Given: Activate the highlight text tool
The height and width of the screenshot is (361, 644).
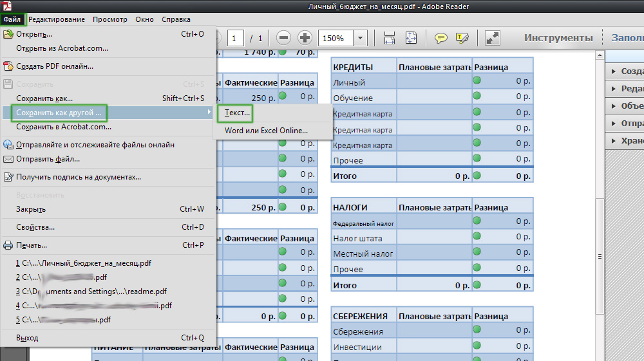Looking at the screenshot, I should (x=462, y=38).
